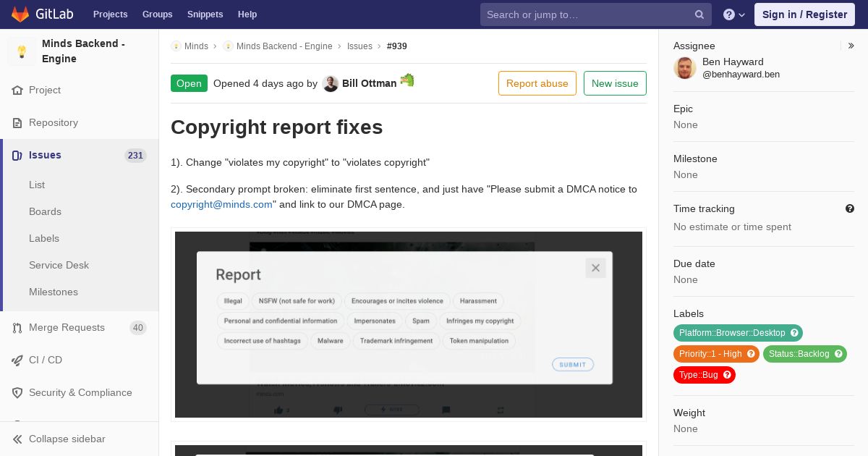Image resolution: width=868 pixels, height=456 pixels.
Task: Open the Projects menu
Action: (x=110, y=14)
